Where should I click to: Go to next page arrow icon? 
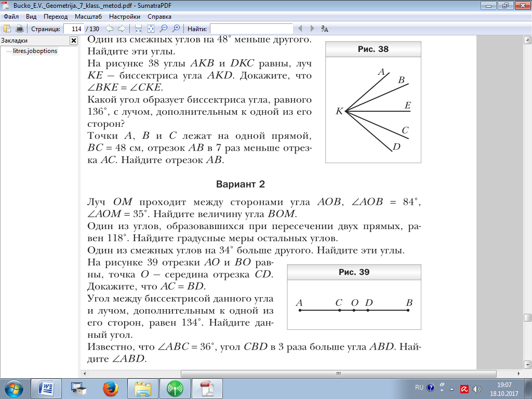coord(121,29)
